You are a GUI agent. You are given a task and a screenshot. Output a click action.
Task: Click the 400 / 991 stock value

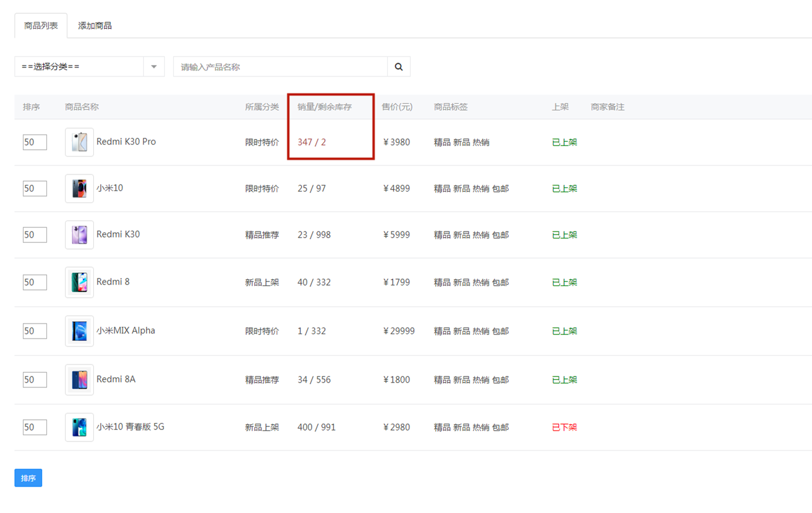[x=317, y=427]
